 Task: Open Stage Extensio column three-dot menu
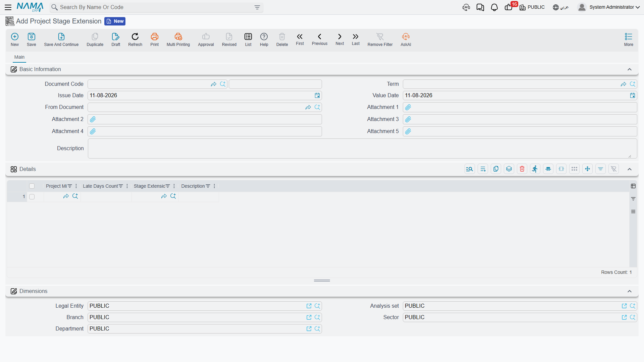pos(174,186)
